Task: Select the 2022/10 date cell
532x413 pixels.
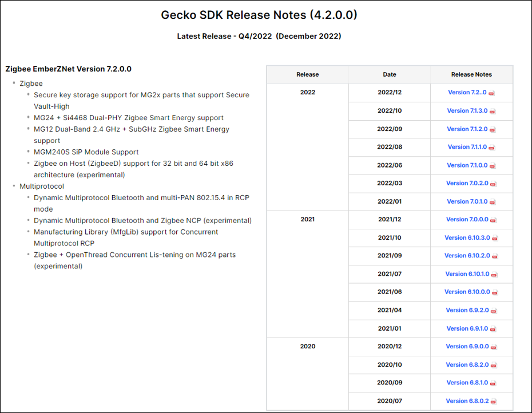Action: [390, 110]
